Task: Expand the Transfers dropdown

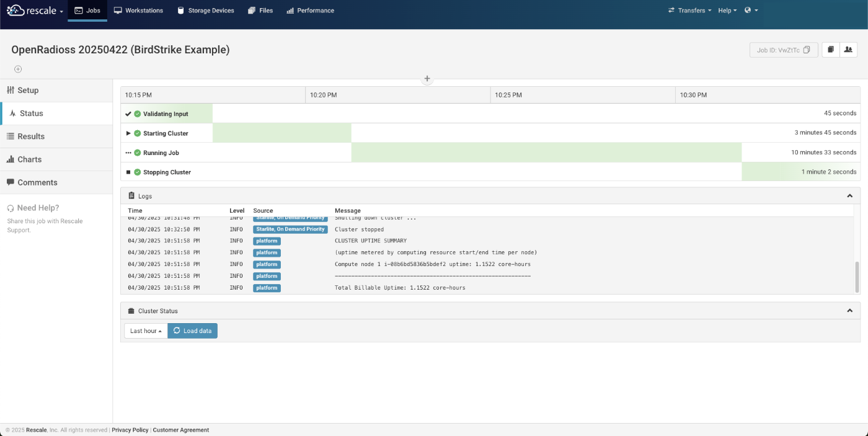Action: [x=689, y=11]
